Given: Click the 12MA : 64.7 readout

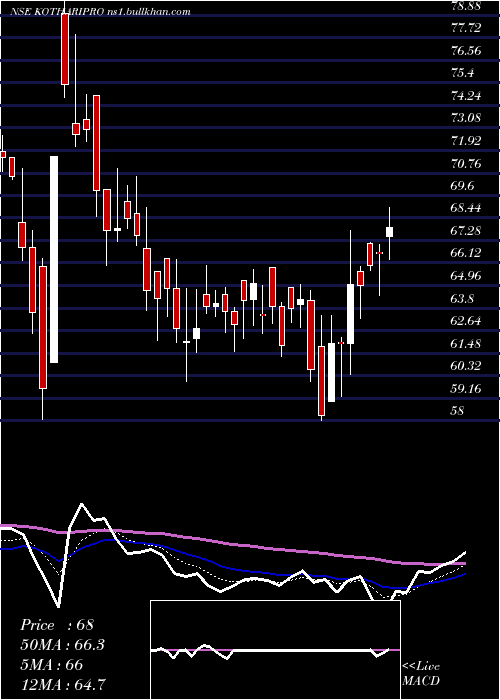Looking at the screenshot, I should [x=62, y=684].
